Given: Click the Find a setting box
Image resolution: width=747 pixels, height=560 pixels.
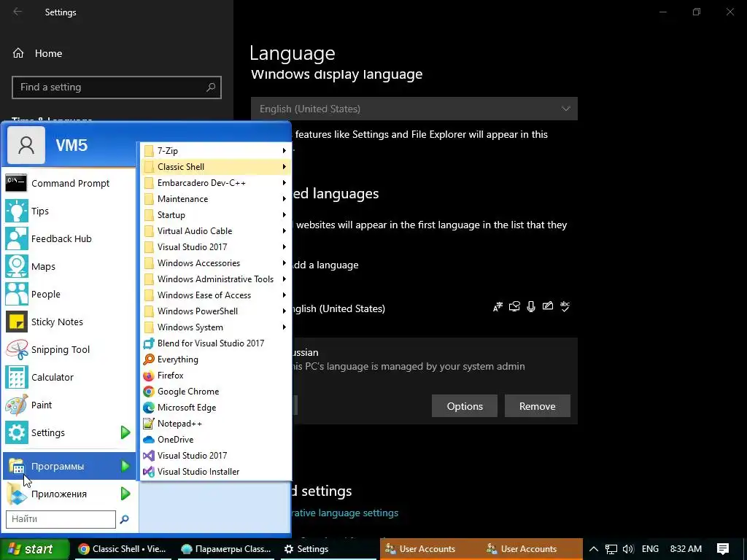Looking at the screenshot, I should pos(117,87).
